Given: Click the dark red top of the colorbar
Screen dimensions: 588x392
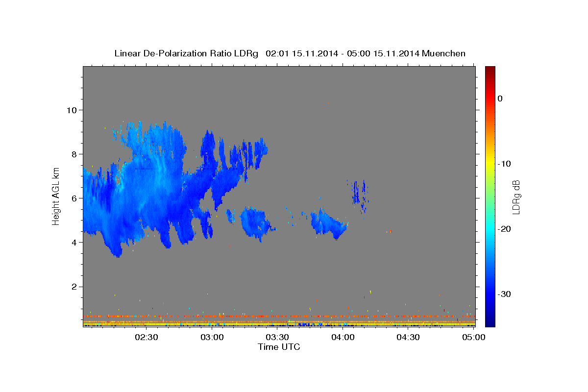Looking at the screenshot, I should [490, 70].
